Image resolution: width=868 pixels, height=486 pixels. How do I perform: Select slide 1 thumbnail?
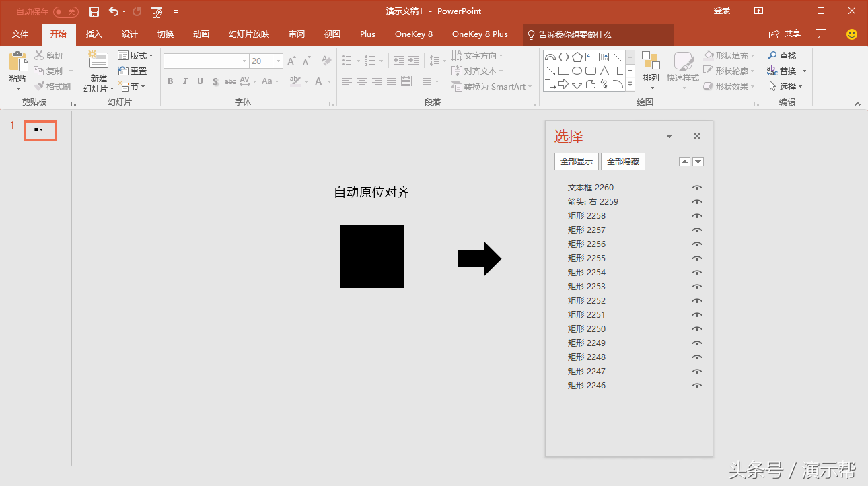pos(40,131)
